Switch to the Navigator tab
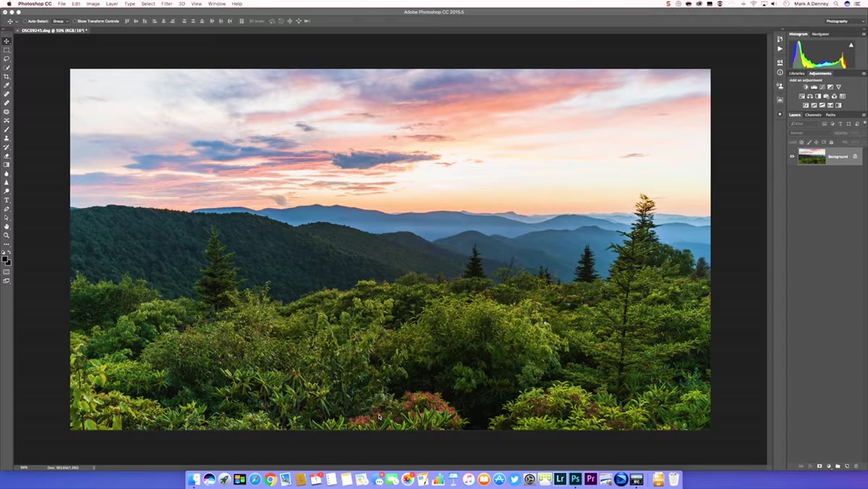The width and height of the screenshot is (868, 489). coord(820,34)
